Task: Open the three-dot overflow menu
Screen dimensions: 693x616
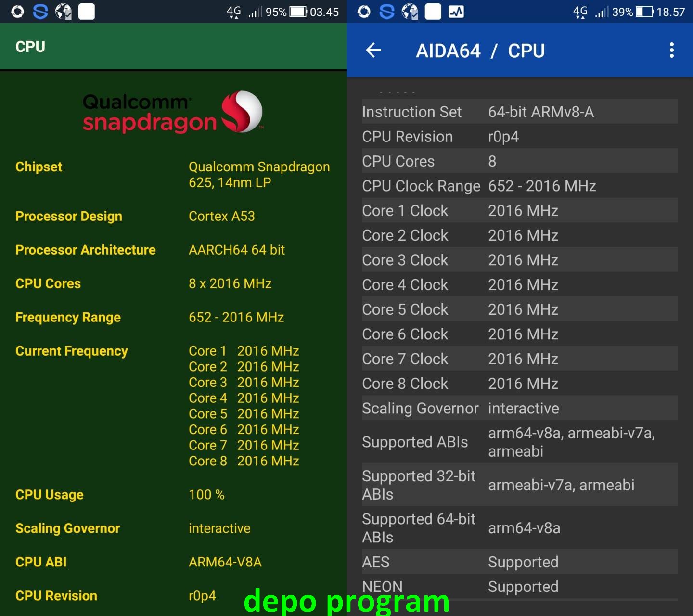Action: [x=671, y=50]
